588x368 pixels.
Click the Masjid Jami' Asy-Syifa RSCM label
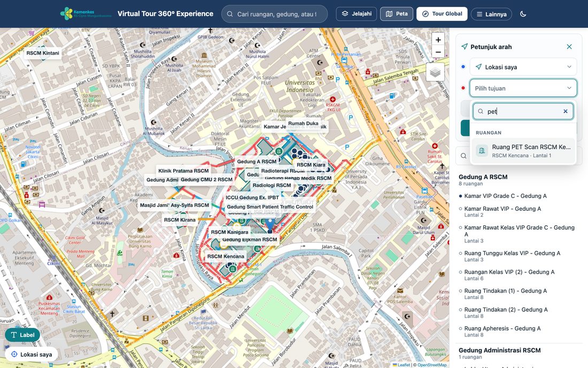[174, 205]
